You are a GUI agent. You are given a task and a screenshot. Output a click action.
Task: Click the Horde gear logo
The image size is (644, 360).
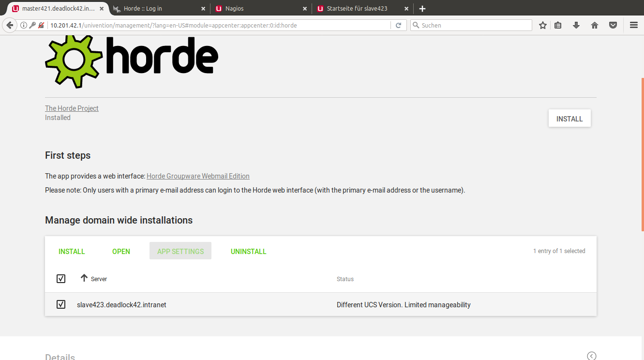74,60
